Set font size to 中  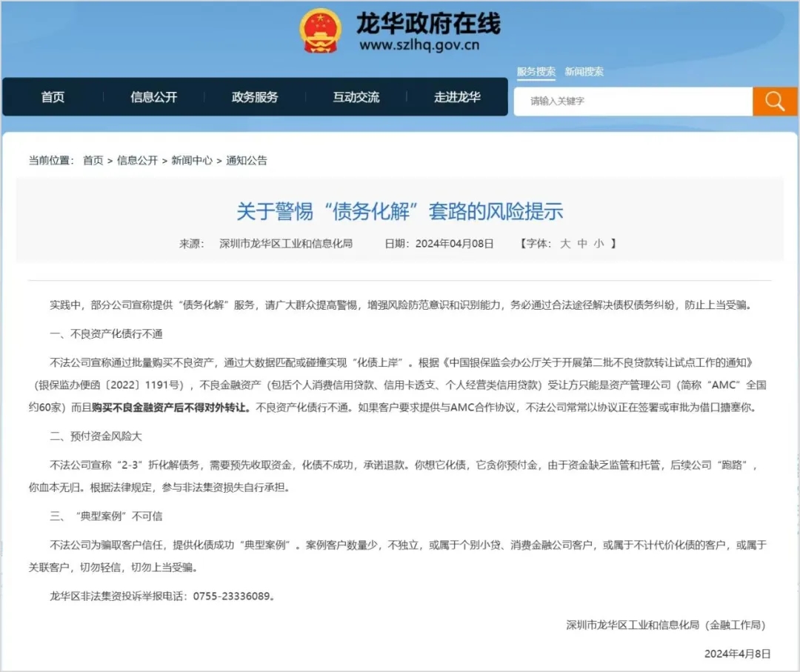pyautogui.click(x=582, y=244)
